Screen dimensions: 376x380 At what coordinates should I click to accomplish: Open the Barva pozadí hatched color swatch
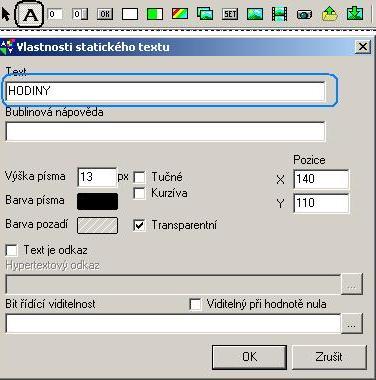pyautogui.click(x=97, y=225)
